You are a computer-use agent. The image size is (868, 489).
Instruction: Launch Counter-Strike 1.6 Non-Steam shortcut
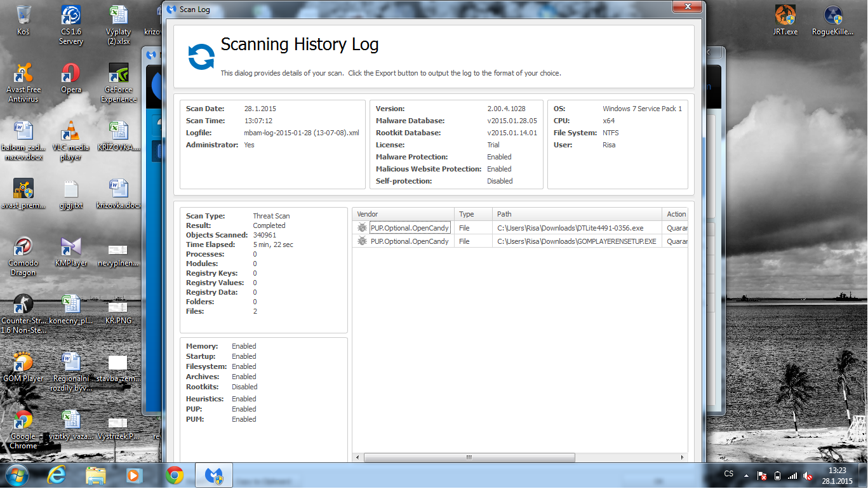click(x=23, y=314)
